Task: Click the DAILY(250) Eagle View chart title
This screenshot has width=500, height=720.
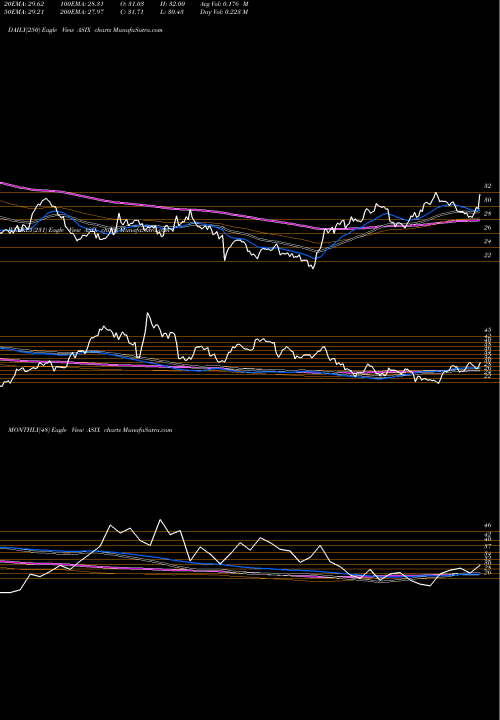Action: pyautogui.click(x=85, y=30)
